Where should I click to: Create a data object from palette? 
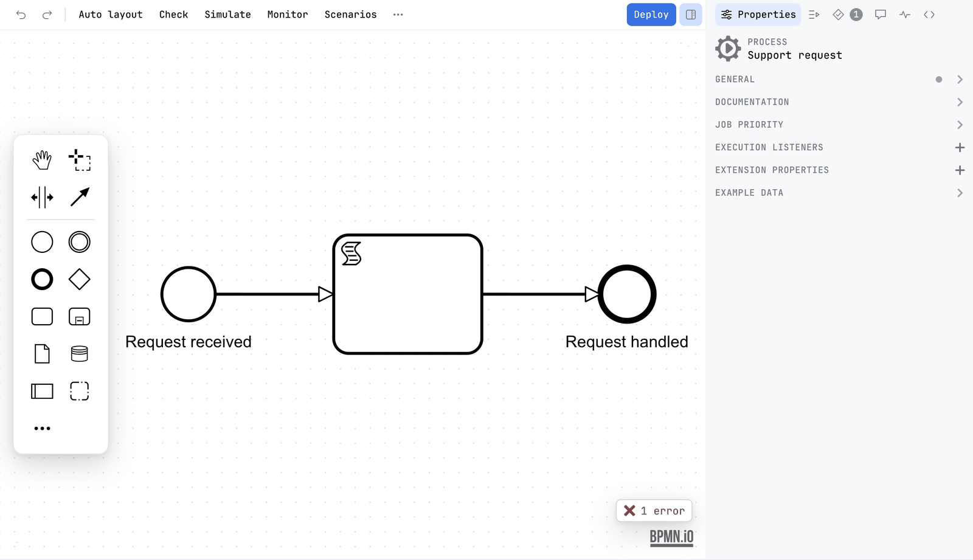point(42,354)
